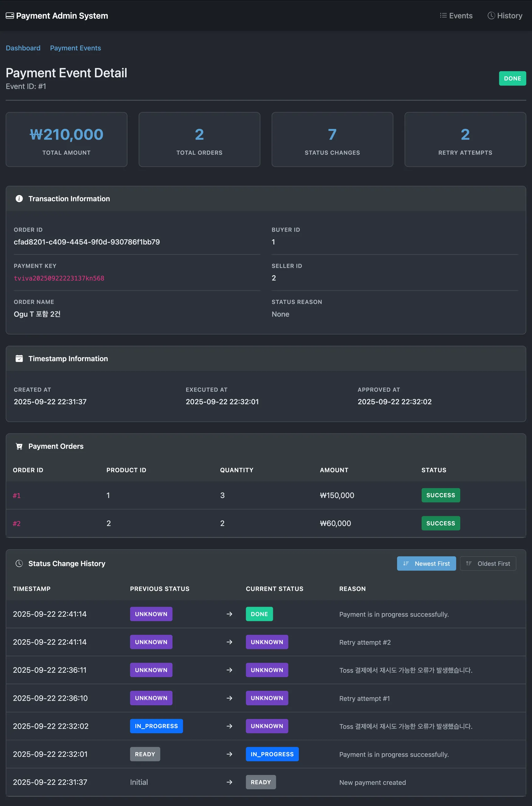The image size is (532, 806).
Task: Click the Timestamp Information calendar icon
Action: (19, 359)
